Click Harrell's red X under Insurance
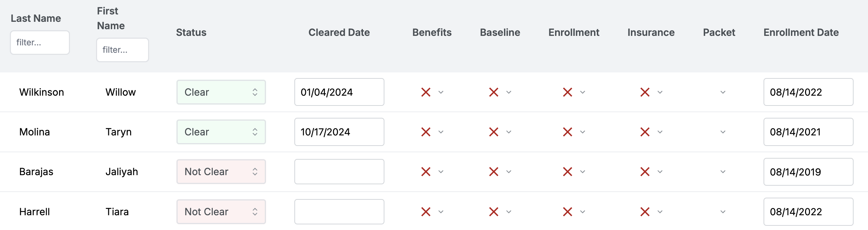868x230 pixels. (x=645, y=212)
